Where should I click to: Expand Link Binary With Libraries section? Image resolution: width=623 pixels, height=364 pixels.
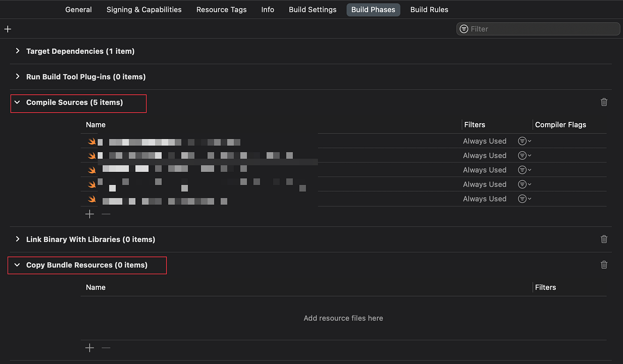(x=17, y=239)
